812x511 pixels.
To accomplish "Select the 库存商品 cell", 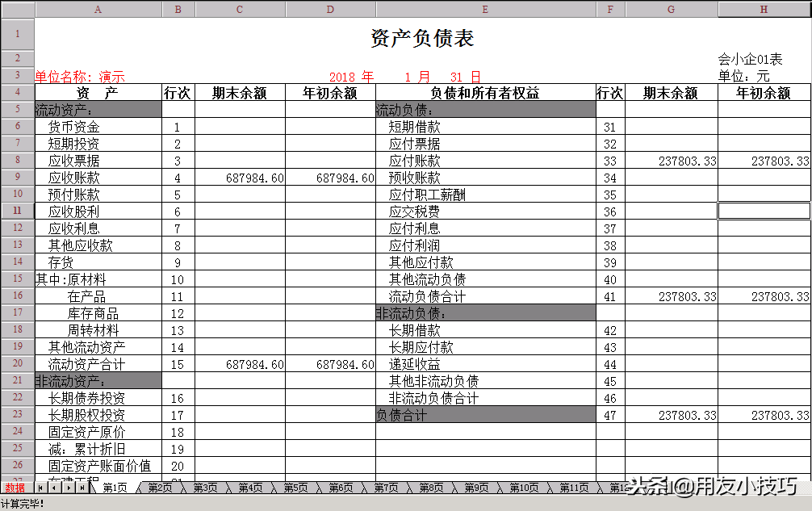I will 98,312.
